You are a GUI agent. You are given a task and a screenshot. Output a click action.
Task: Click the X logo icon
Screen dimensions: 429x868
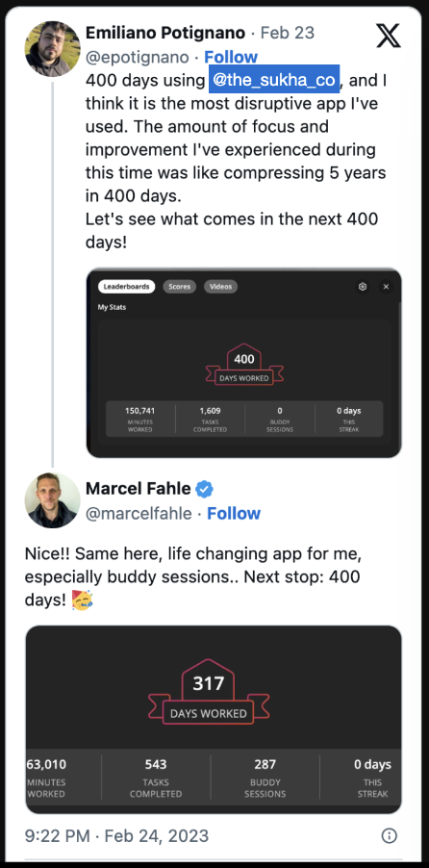pos(388,36)
